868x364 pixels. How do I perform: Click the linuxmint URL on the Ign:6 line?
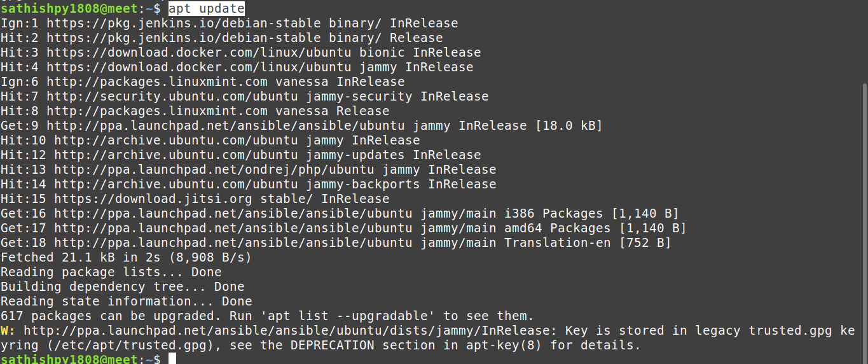[157, 82]
